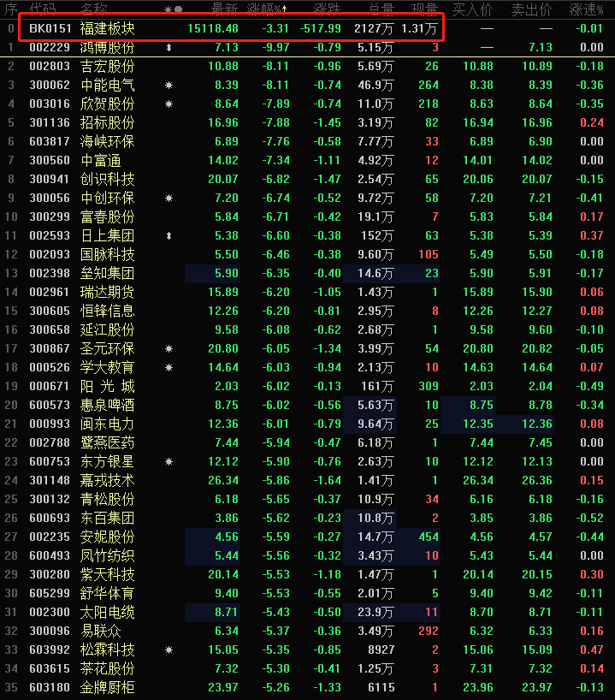
Task: Open stock 东百集团
Action: (107, 519)
